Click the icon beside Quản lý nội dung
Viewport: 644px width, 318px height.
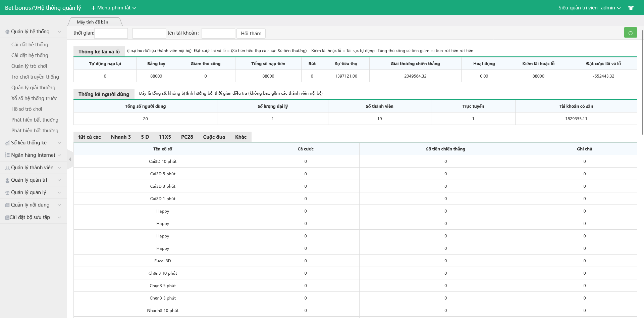(7, 205)
